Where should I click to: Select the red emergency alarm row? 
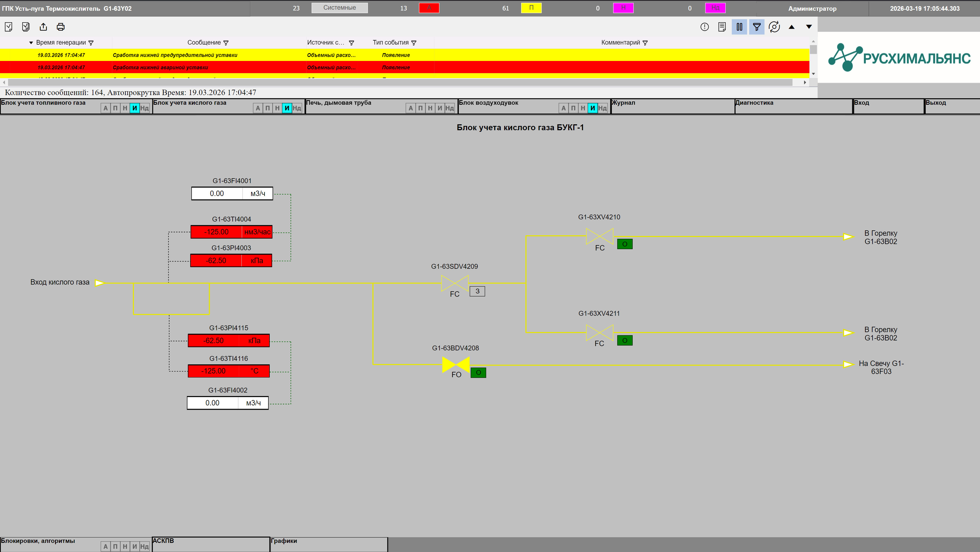tap(404, 67)
